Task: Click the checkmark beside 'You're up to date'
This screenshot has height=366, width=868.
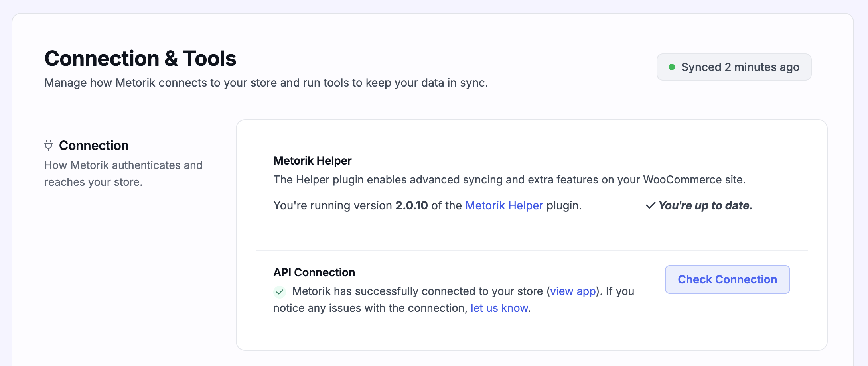Action: pyautogui.click(x=650, y=205)
